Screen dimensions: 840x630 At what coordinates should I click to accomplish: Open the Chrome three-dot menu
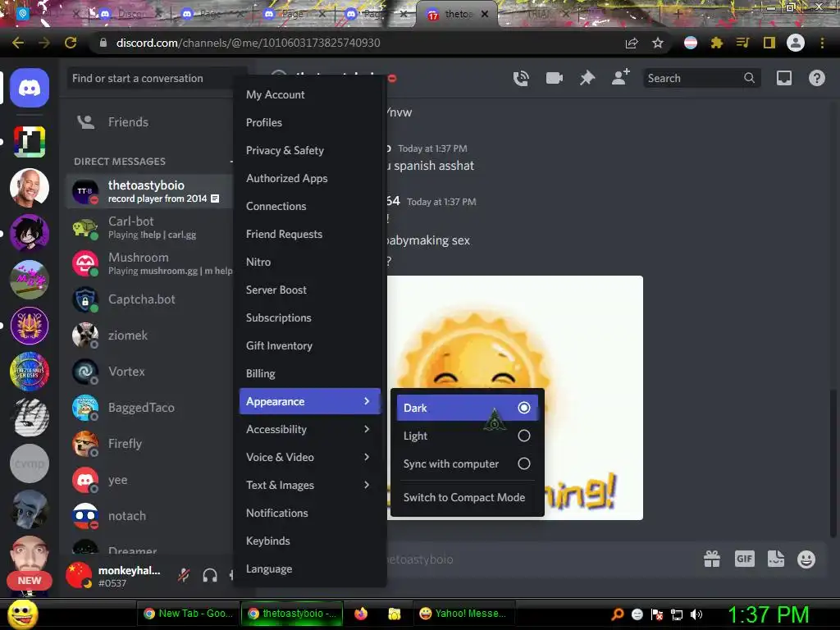(822, 43)
